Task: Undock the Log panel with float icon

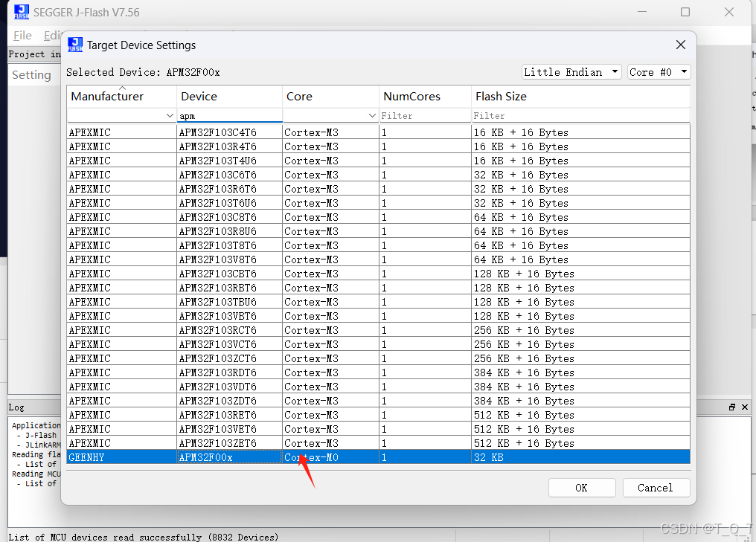Action: (732, 407)
